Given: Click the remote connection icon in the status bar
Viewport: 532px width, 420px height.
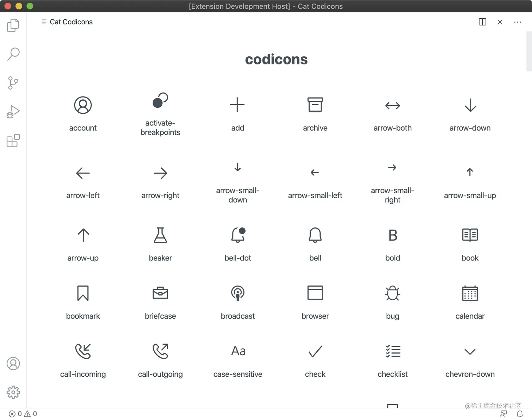Looking at the screenshot, I should pos(504,414).
